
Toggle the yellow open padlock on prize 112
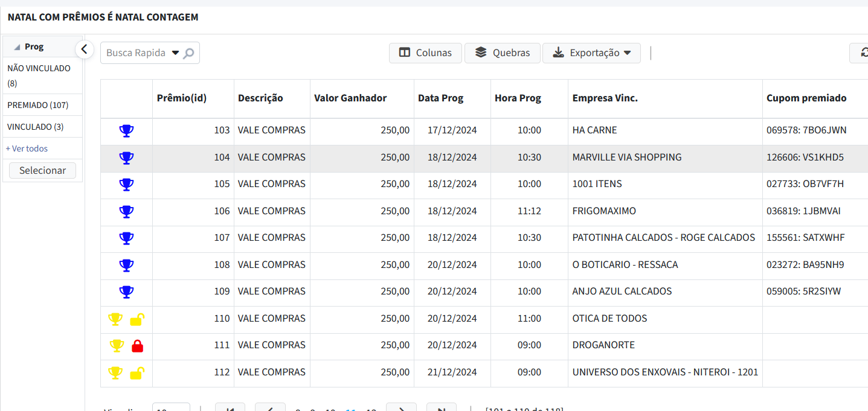tap(137, 373)
